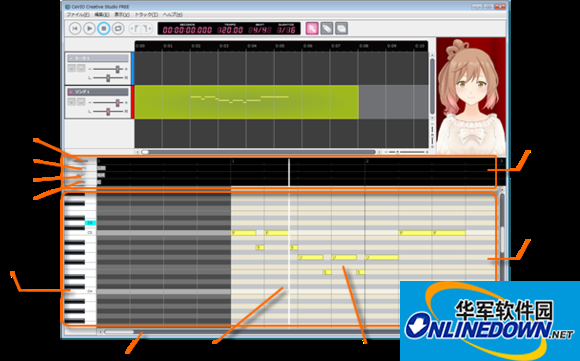Image resolution: width=580 pixels, height=361 pixels.
Task: Select the green song clip in the timeline
Action: click(x=246, y=102)
